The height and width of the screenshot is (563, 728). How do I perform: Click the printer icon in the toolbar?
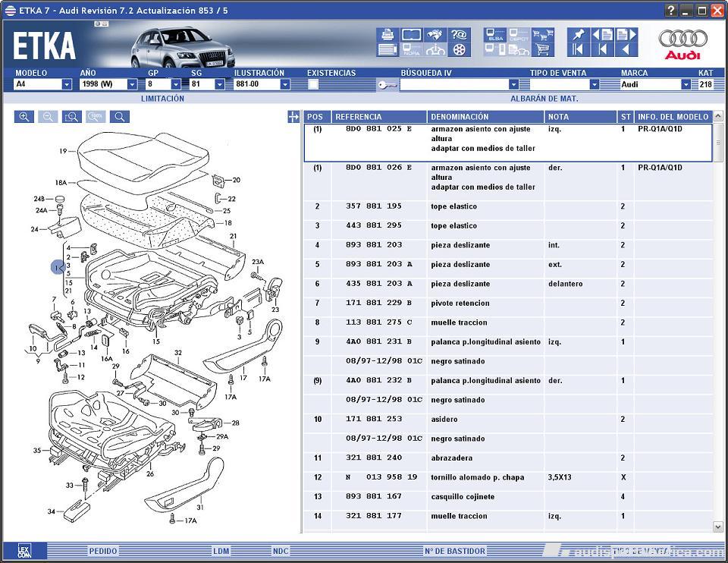388,35
